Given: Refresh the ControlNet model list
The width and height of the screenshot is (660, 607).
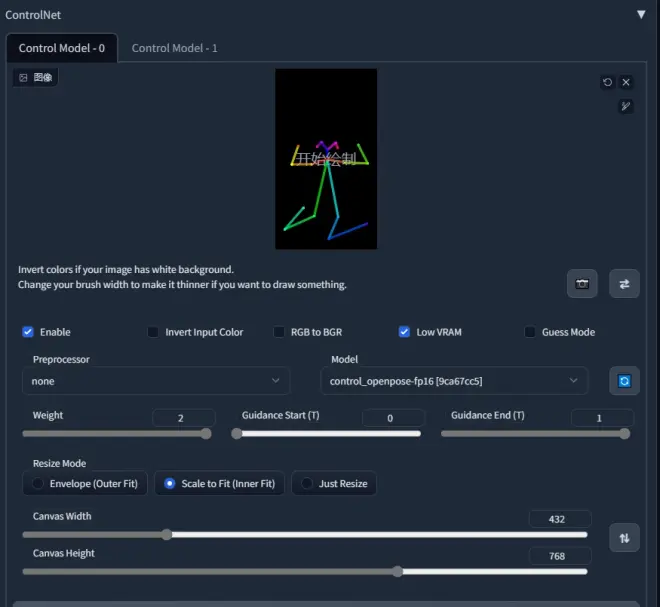Looking at the screenshot, I should (x=624, y=381).
